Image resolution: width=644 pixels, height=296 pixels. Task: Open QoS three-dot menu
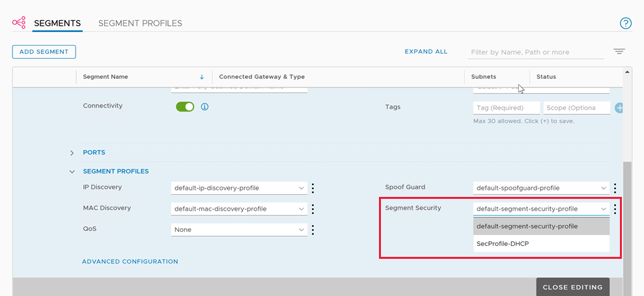pyautogui.click(x=313, y=229)
